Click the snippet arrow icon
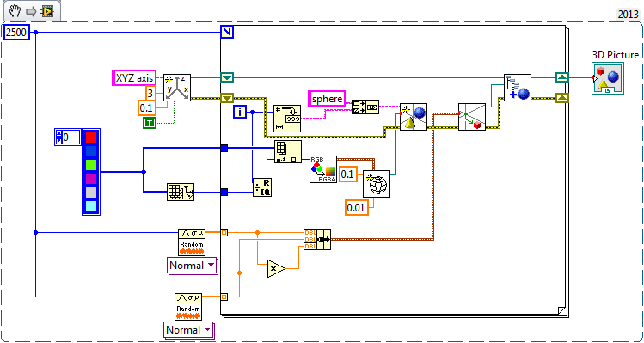 click(31, 12)
